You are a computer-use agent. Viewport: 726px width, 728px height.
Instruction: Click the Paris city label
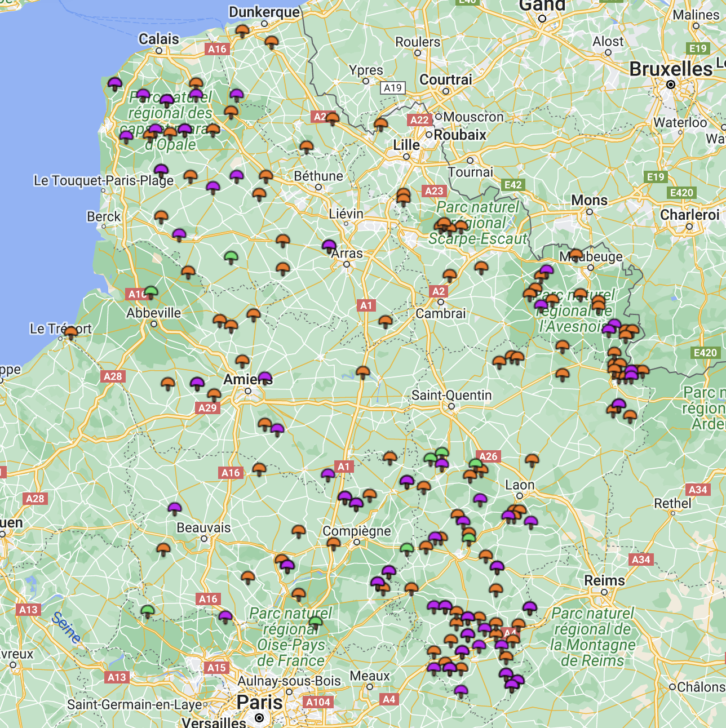(x=259, y=703)
